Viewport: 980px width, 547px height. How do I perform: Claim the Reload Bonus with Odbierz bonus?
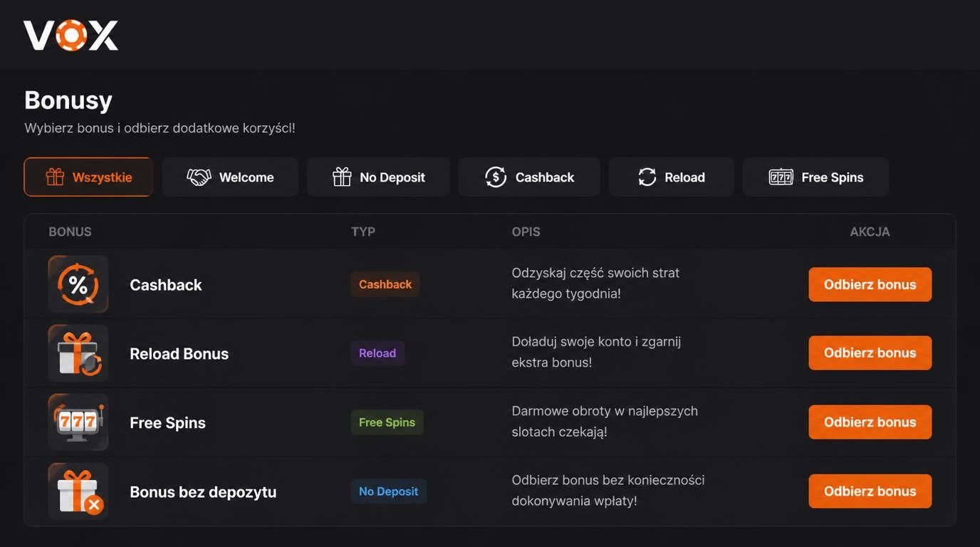coord(870,353)
